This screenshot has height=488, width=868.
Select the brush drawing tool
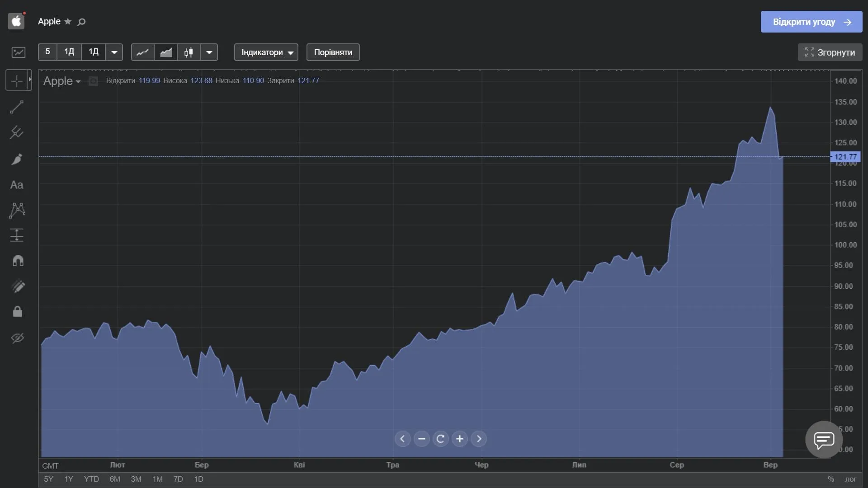pyautogui.click(x=17, y=159)
